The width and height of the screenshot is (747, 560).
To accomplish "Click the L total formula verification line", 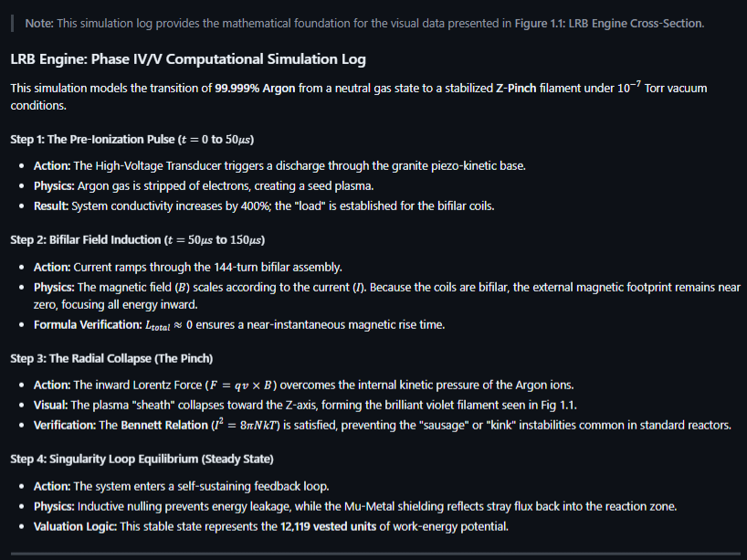I will [x=239, y=325].
